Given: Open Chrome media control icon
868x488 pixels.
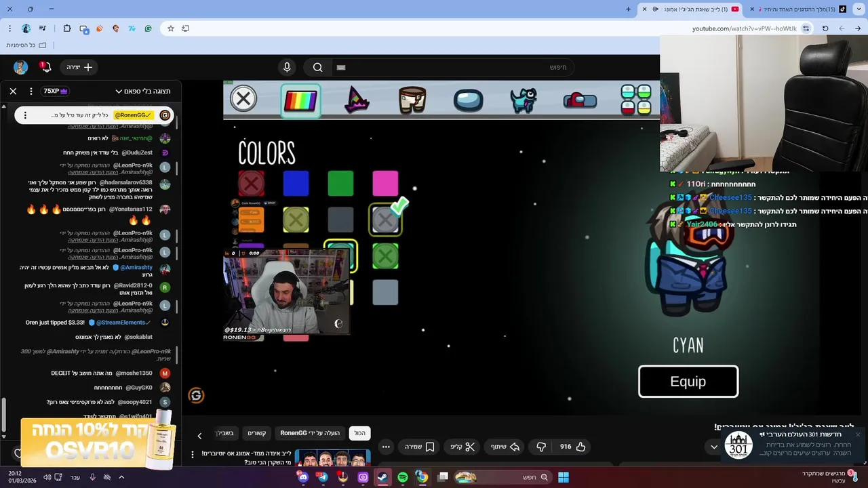Looking at the screenshot, I should coord(42,28).
